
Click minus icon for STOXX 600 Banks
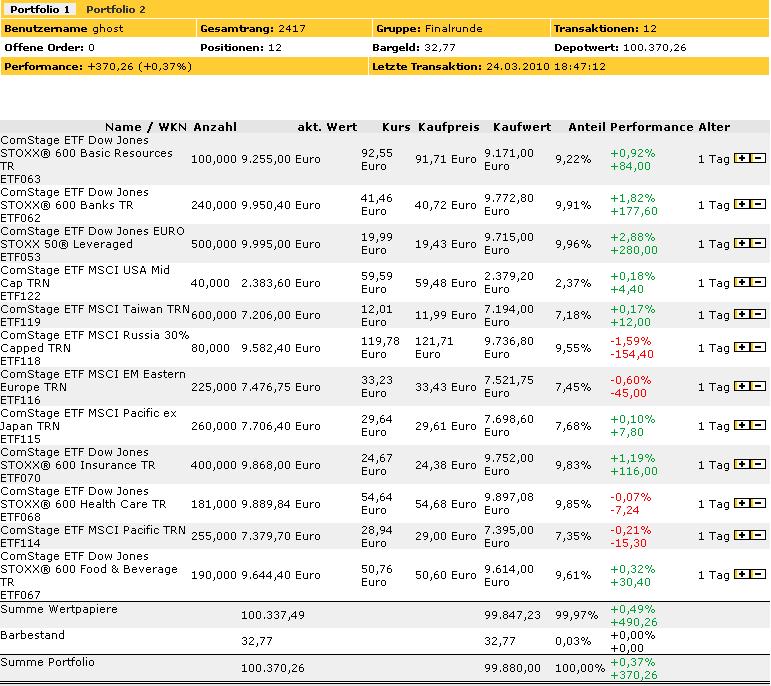758,204
